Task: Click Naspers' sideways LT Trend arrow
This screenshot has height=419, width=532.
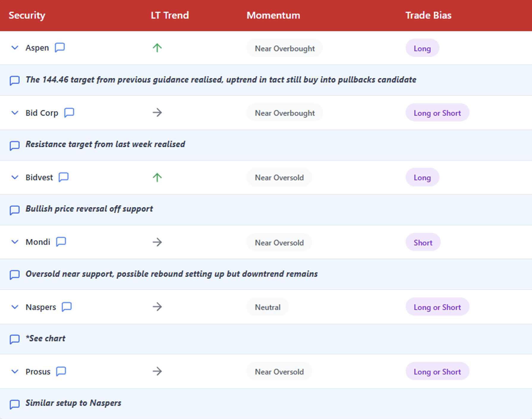Action: point(157,307)
